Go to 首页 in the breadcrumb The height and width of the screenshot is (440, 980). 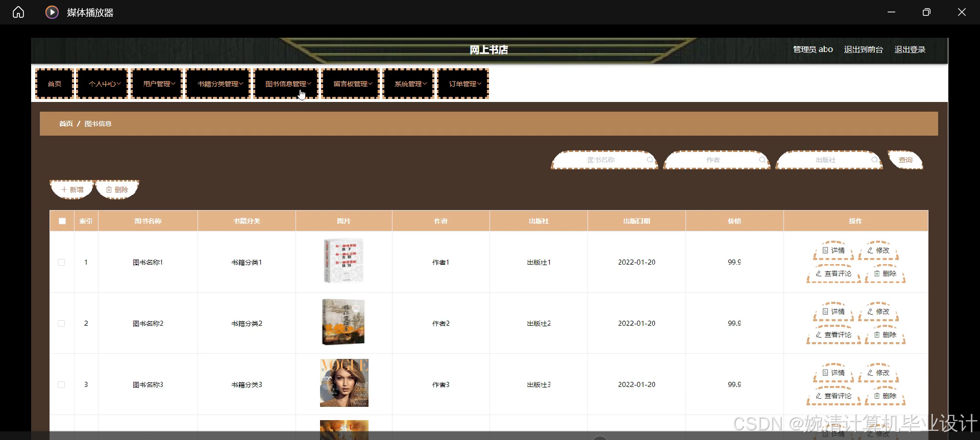point(66,123)
